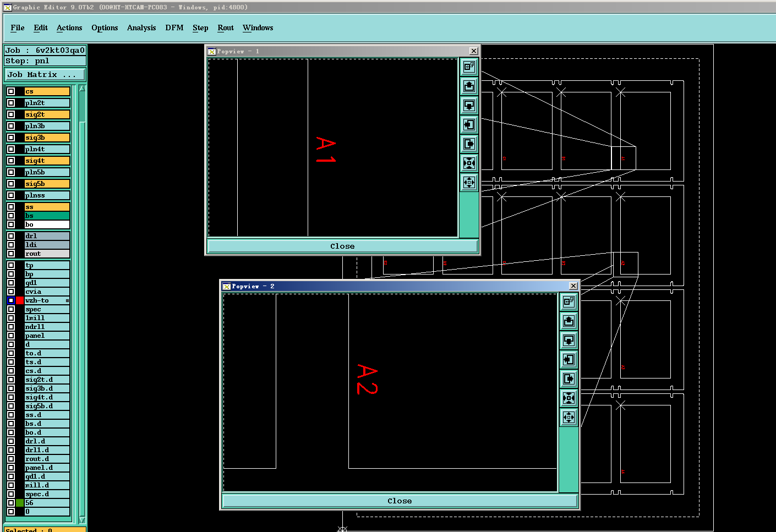
Task: Select the bo layer name
Action: [x=47, y=224]
